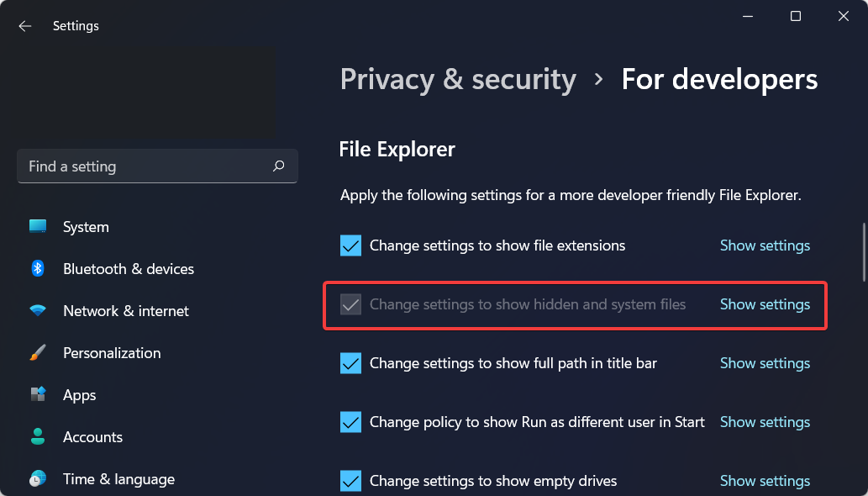The height and width of the screenshot is (496, 868).
Task: Toggle the show full path in title bar checkbox
Action: coord(350,363)
